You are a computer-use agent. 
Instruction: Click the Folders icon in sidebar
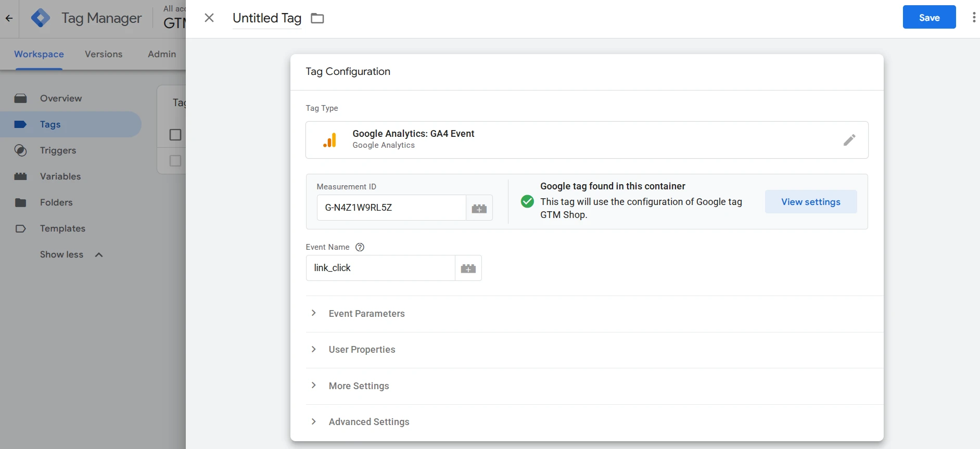[x=21, y=202]
